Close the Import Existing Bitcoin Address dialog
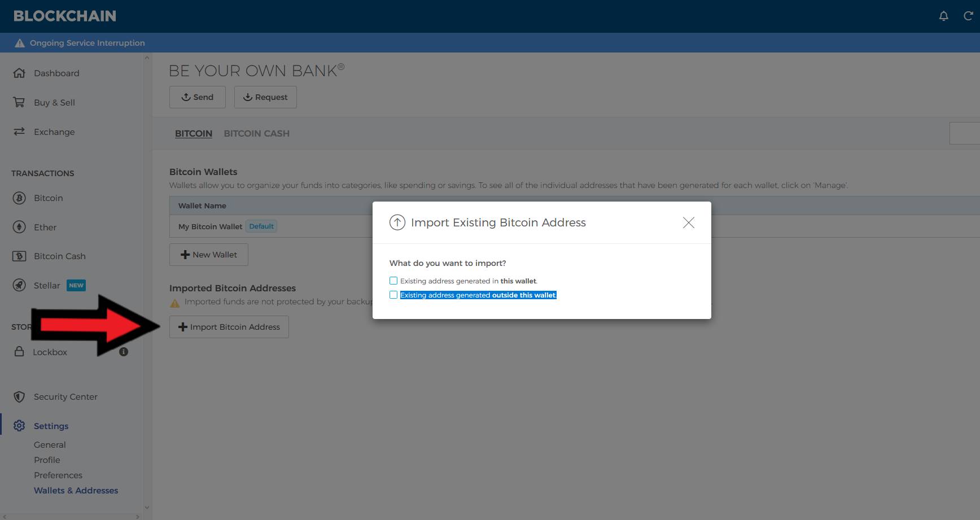980x520 pixels. (x=689, y=222)
